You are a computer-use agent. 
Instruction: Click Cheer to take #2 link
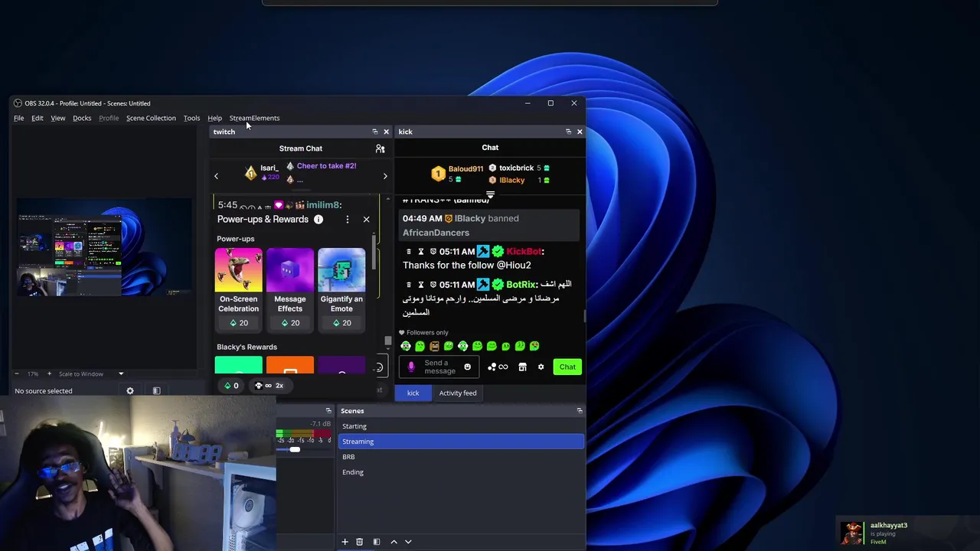pyautogui.click(x=326, y=166)
